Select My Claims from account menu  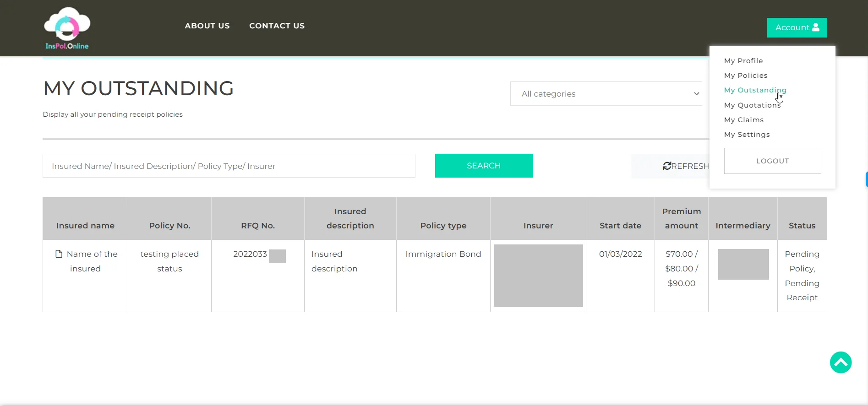click(744, 120)
